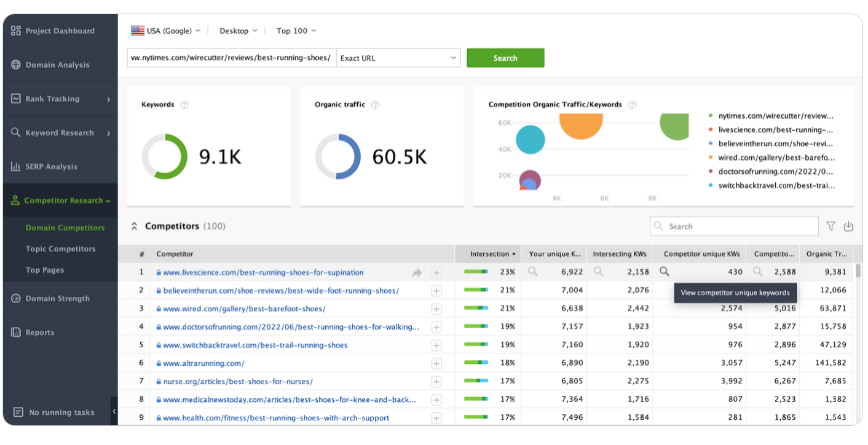
Task: Open the Project Dashboard icon in sidebar
Action: [16, 31]
